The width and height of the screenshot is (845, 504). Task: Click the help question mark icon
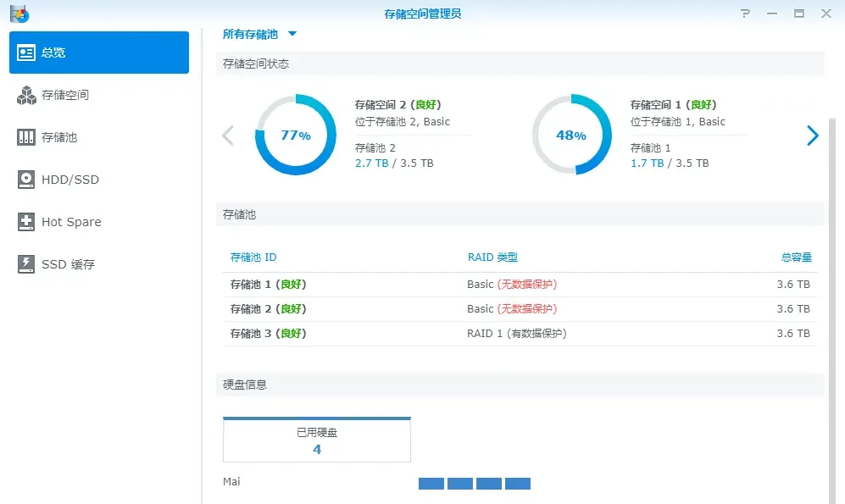[x=745, y=14]
